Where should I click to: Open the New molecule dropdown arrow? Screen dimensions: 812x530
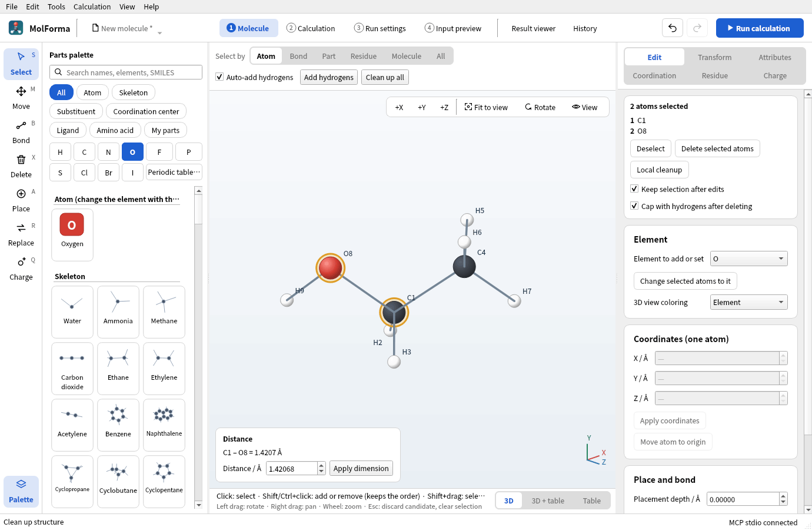159,32
